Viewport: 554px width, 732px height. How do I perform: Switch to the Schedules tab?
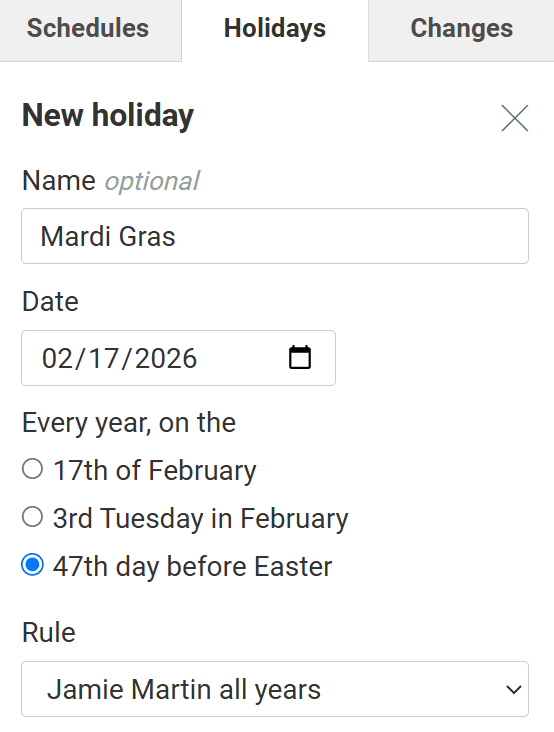[88, 28]
